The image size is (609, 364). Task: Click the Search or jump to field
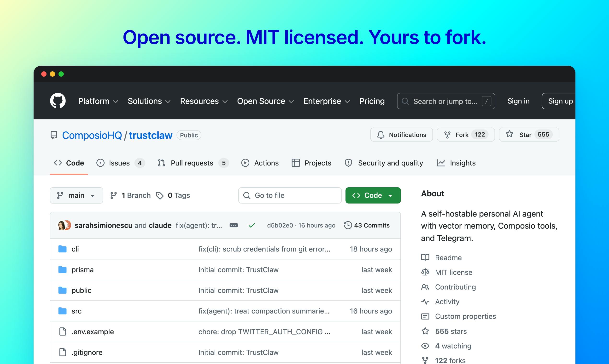tap(446, 101)
